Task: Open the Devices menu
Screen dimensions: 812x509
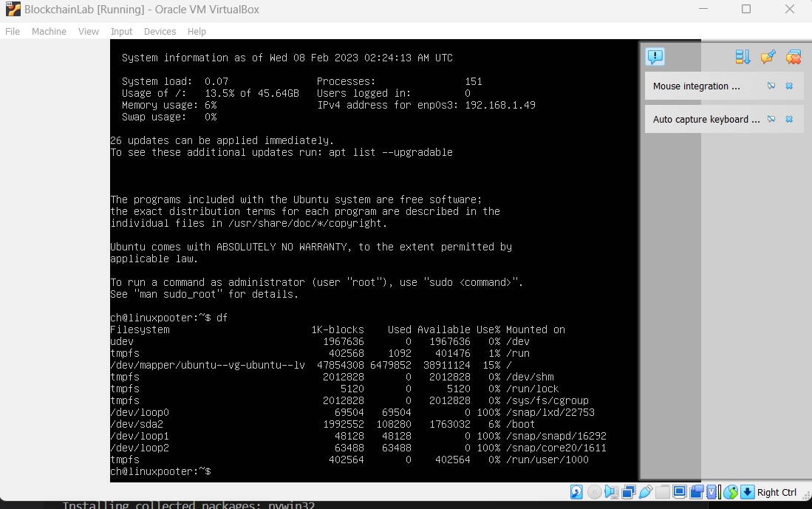Action: click(160, 32)
